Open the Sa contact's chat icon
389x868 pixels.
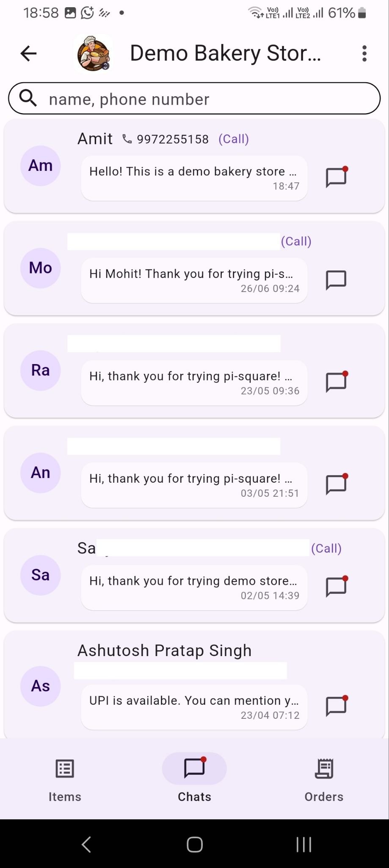(x=336, y=587)
